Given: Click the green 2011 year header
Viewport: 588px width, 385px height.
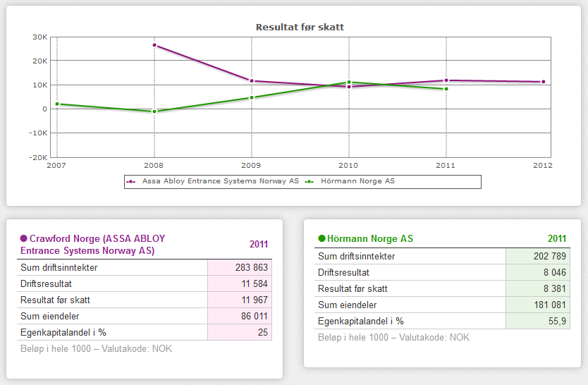Looking at the screenshot, I should pos(557,238).
